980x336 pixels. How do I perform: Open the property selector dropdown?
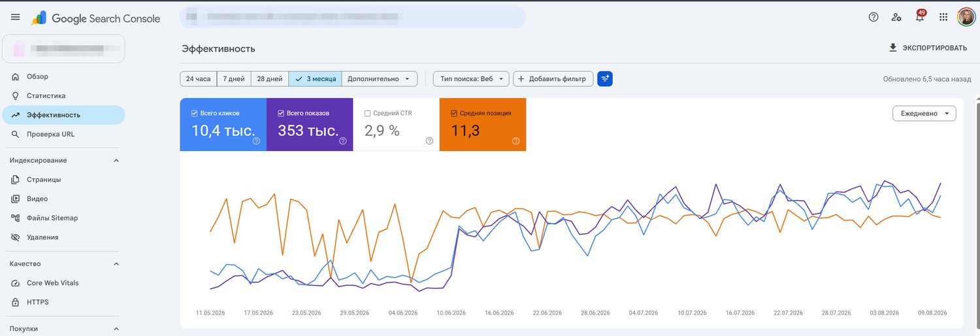(63, 48)
